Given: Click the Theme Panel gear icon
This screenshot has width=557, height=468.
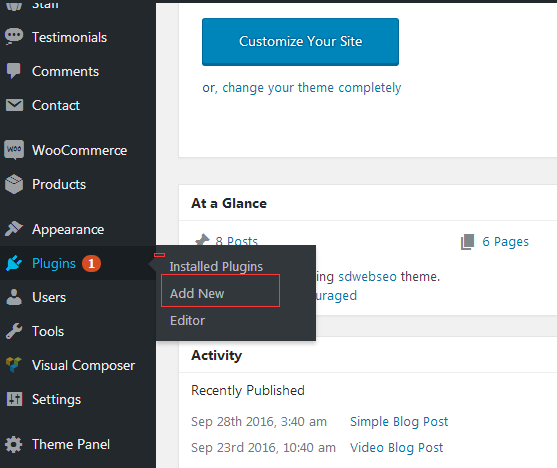Looking at the screenshot, I should pos(14,444).
